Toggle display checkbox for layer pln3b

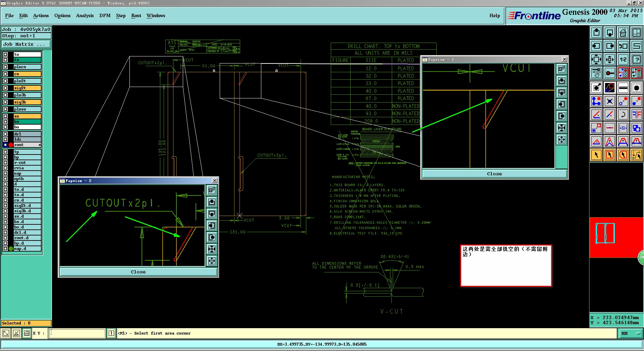point(5,95)
